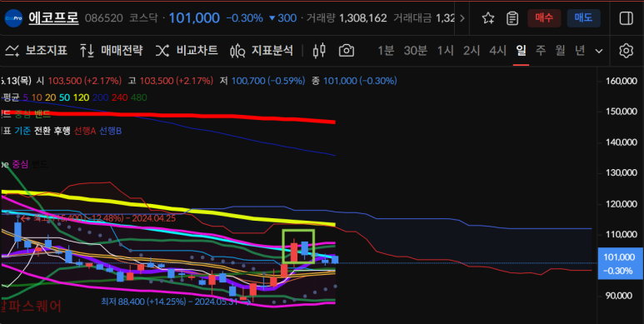Viewport: 644px width, 324px height.
Task: Click the 매도 sell button
Action: coord(583,18)
